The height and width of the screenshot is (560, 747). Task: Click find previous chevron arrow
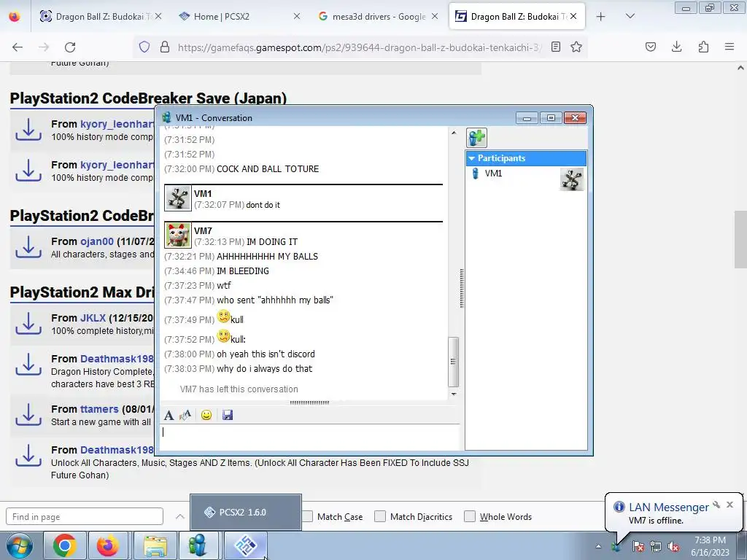click(x=179, y=516)
